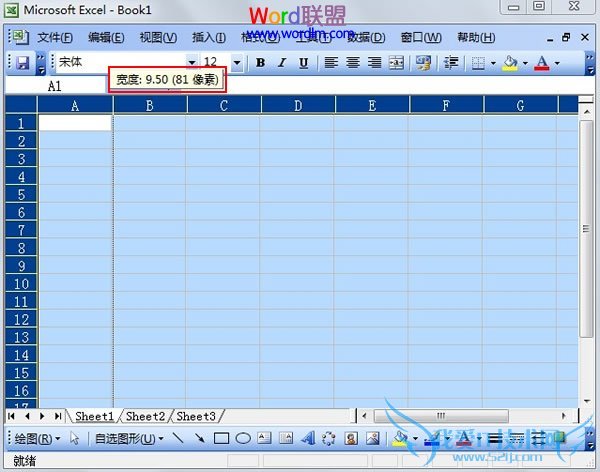Open the 帮助(H) menu

(476, 38)
